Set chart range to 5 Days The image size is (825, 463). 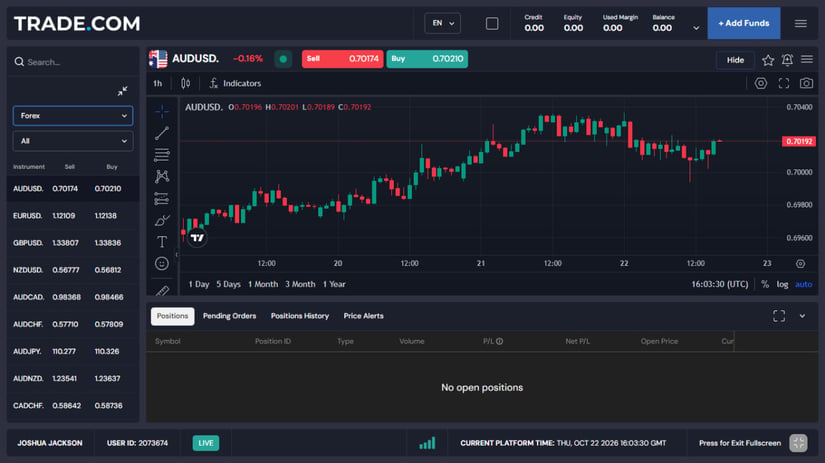point(228,284)
